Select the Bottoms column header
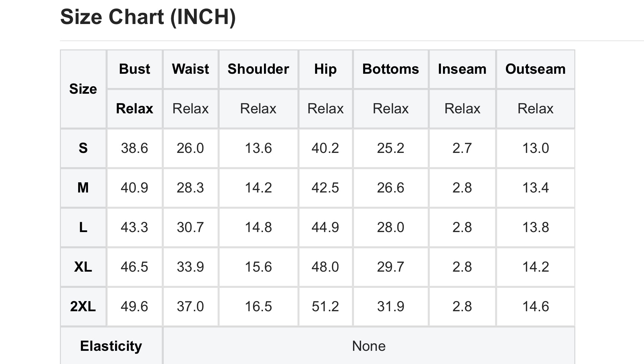The height and width of the screenshot is (364, 644). click(391, 69)
